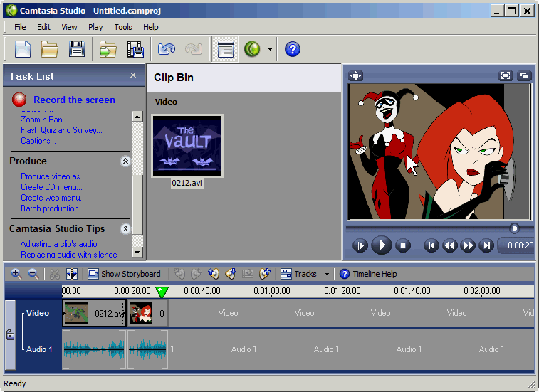Click the Import Media folder icon
The width and height of the screenshot is (539, 392).
(108, 49)
